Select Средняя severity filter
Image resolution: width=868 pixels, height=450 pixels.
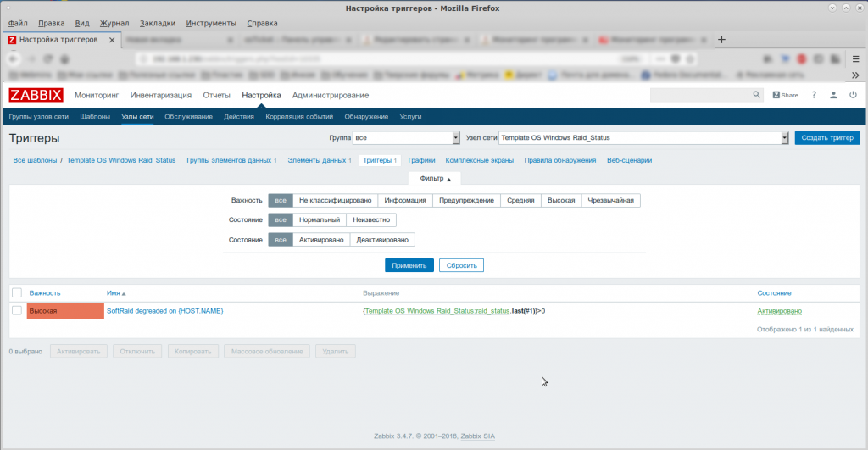click(x=521, y=200)
